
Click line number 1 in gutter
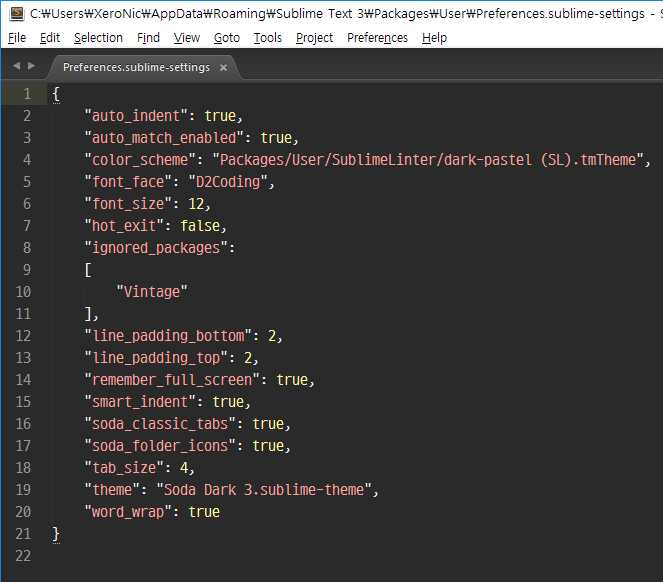(27, 94)
